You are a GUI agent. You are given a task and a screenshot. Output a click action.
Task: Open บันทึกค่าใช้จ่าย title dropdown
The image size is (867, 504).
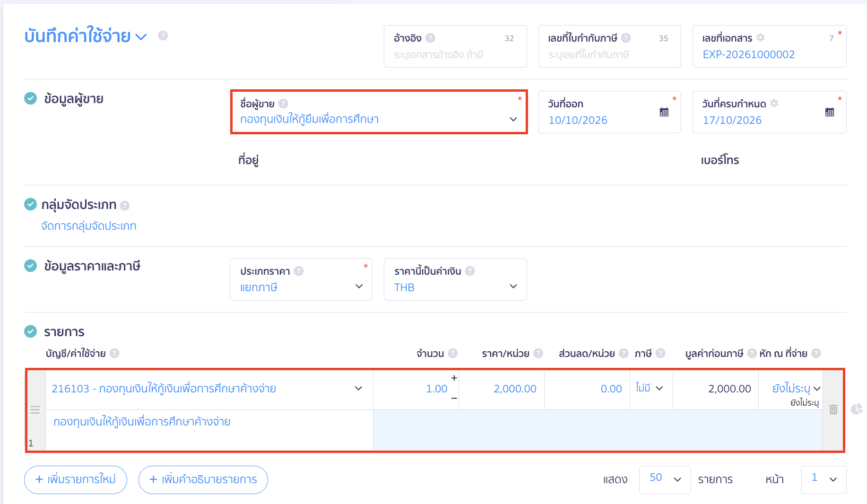(x=141, y=36)
